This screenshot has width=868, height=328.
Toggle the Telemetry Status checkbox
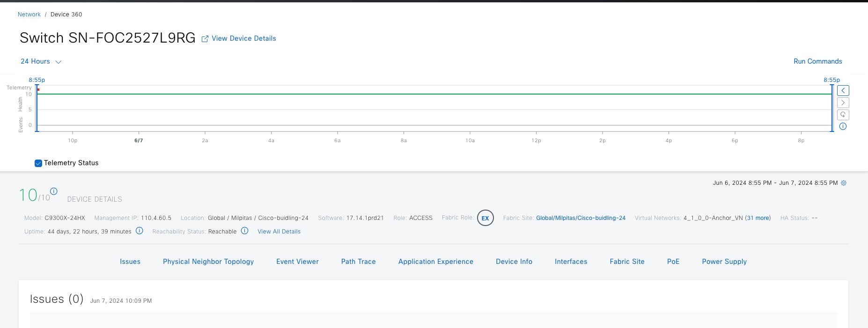pyautogui.click(x=38, y=163)
